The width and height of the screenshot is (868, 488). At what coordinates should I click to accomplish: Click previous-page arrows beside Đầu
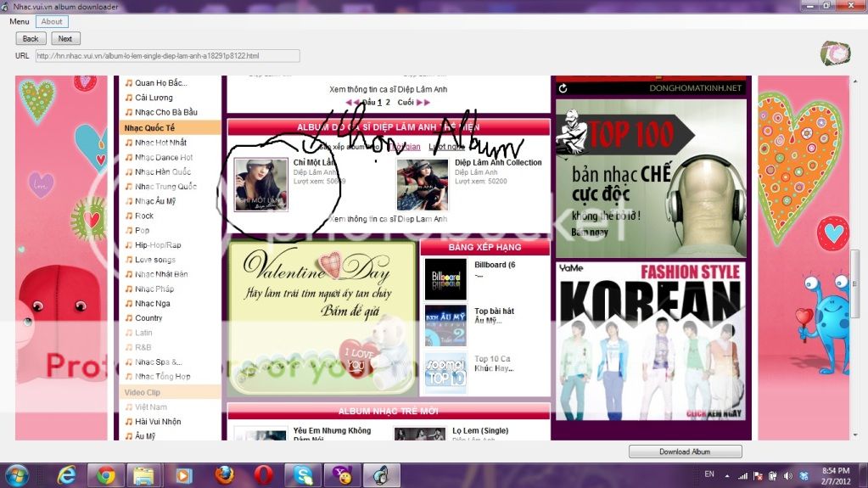(x=353, y=103)
